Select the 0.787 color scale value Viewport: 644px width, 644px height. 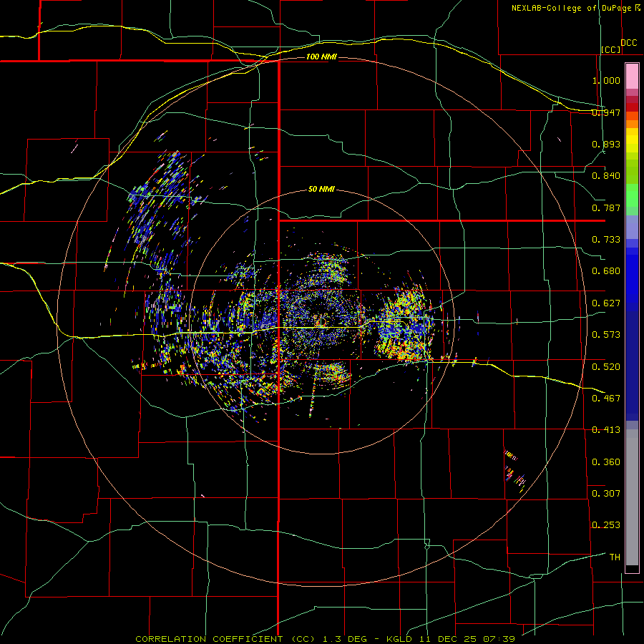(606, 208)
